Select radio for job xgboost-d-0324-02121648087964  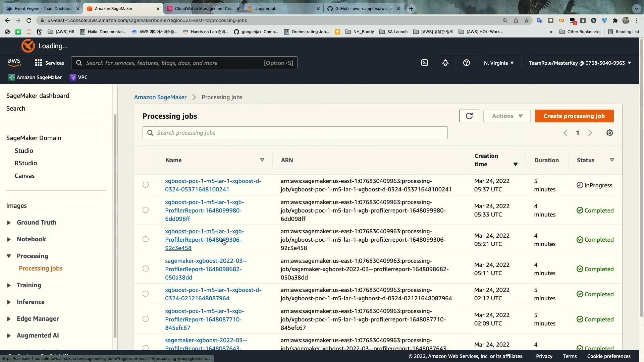tap(146, 294)
